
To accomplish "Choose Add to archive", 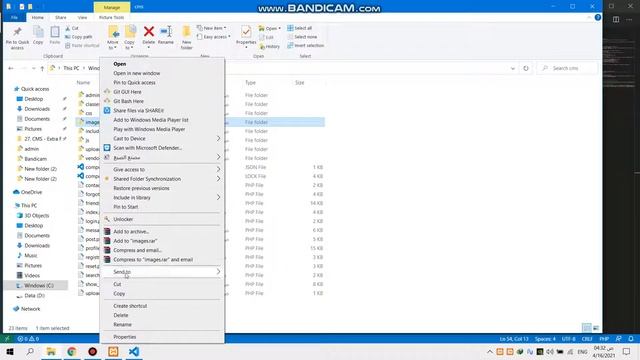I will coord(162,231).
